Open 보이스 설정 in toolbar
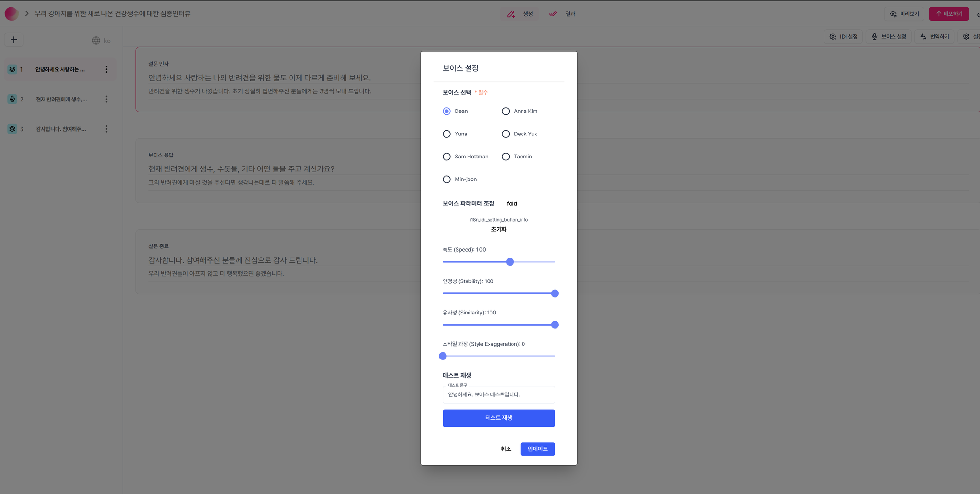 point(889,36)
